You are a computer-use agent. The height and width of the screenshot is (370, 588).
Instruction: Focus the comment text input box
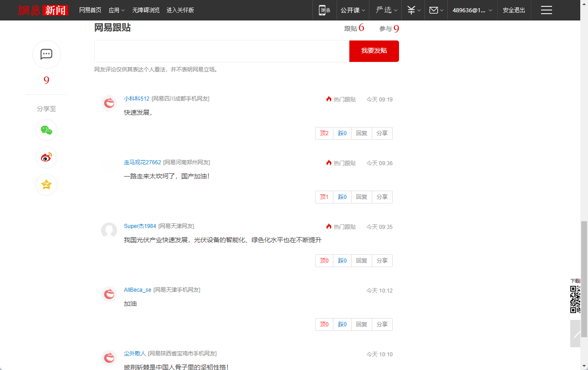pyautogui.click(x=222, y=51)
